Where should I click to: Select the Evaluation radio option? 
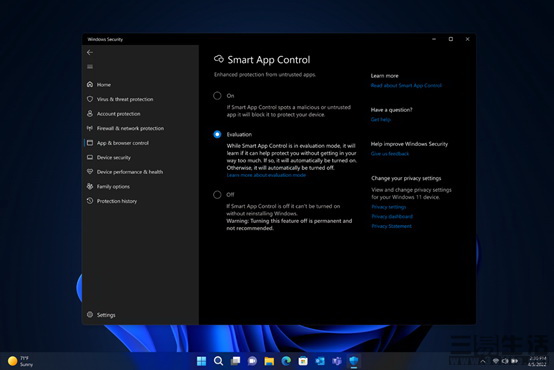(x=217, y=134)
